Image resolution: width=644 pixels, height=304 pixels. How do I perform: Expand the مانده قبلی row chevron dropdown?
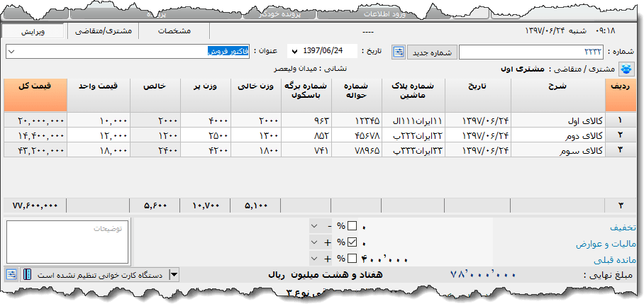pyautogui.click(x=314, y=259)
